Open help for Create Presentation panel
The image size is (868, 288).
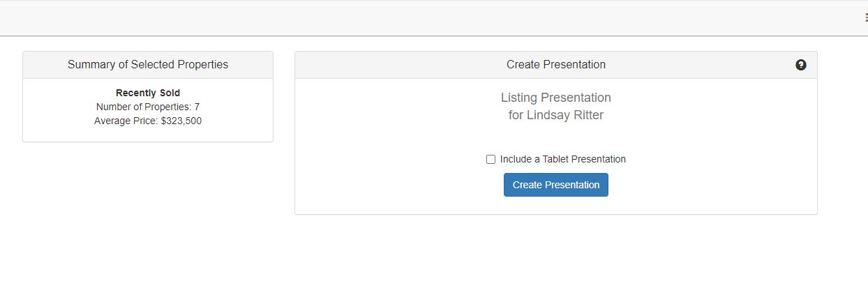[800, 65]
